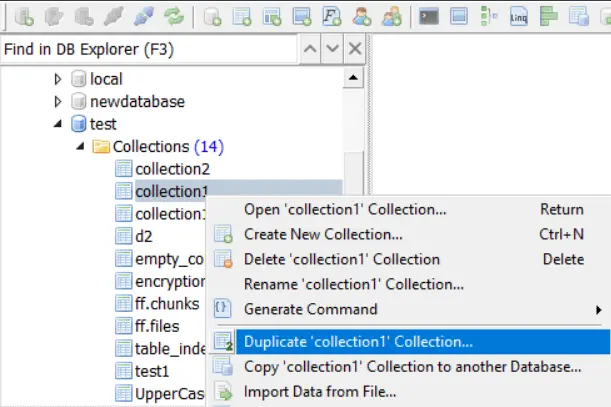Click the Collections folder icon
This screenshot has height=407, width=611.
pyautogui.click(x=101, y=147)
